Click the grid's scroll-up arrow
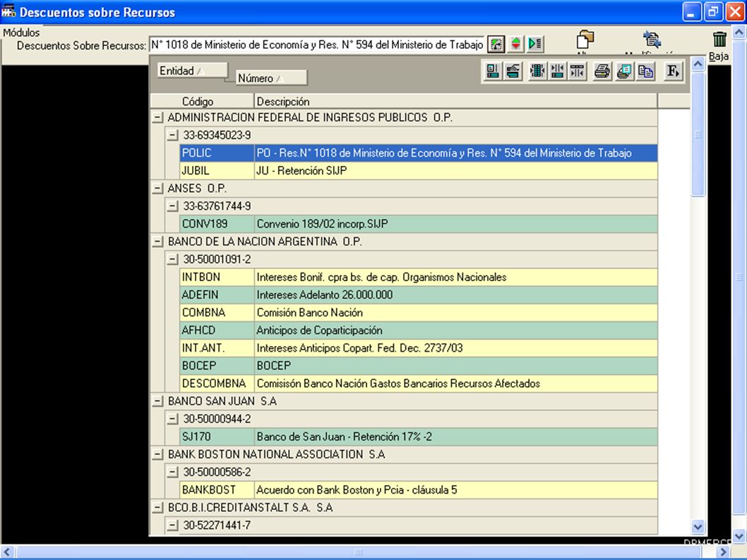Screen dimensions: 747x560 [698, 64]
